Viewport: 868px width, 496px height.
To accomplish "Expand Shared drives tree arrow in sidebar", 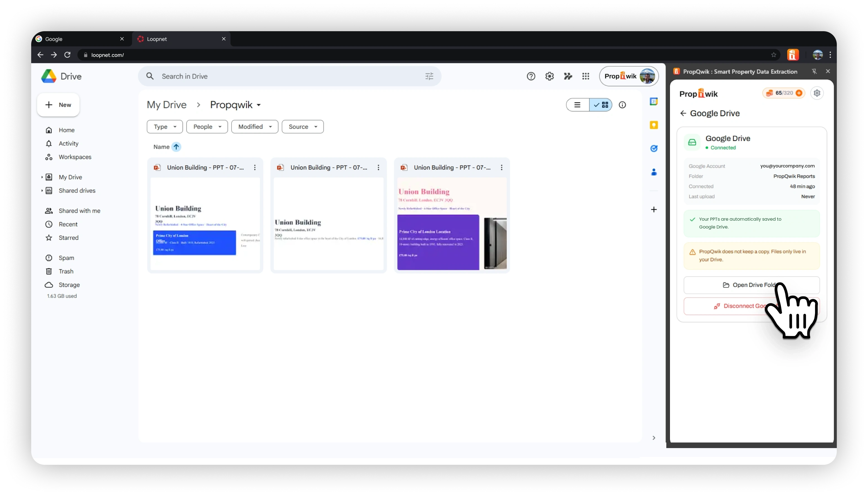I will coord(42,191).
